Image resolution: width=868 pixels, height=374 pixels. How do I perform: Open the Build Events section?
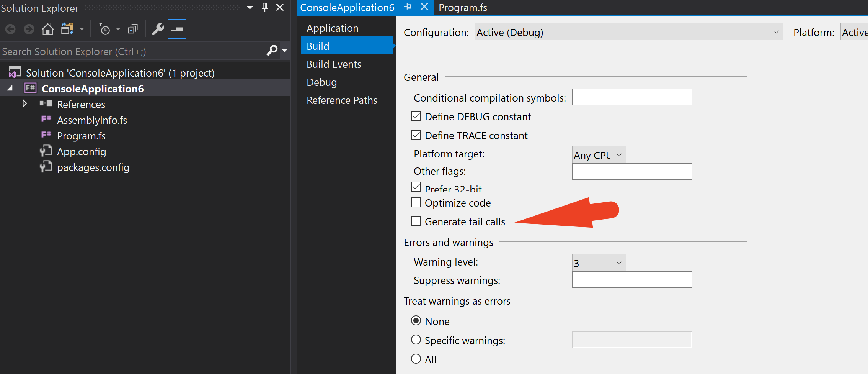tap(334, 64)
